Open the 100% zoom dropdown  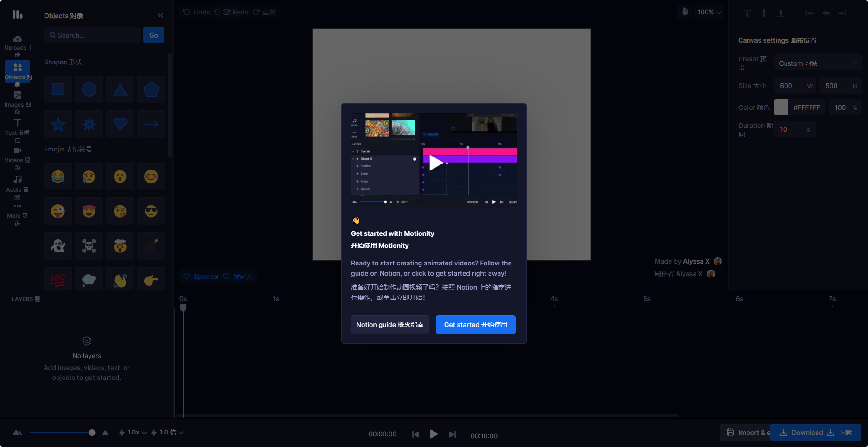pyautogui.click(x=709, y=12)
